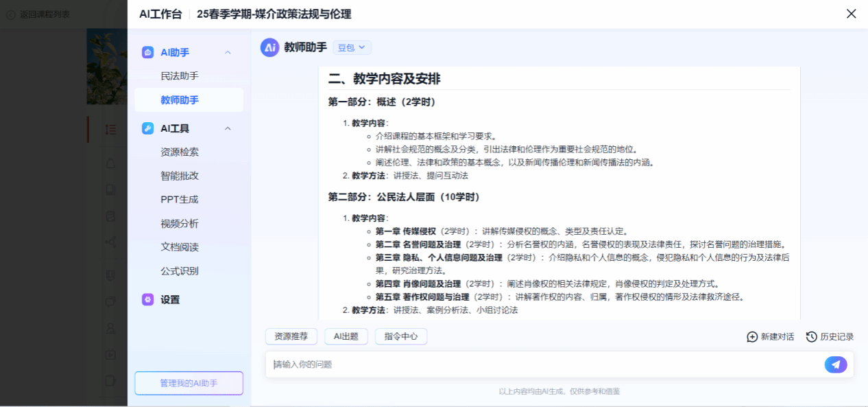Image resolution: width=868 pixels, height=407 pixels.
Task: Click the AI助手 section icon in sidebar
Action: (147, 52)
